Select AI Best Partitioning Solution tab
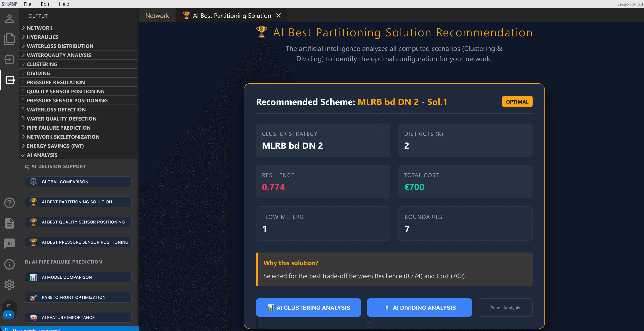644x331 pixels. [x=232, y=15]
